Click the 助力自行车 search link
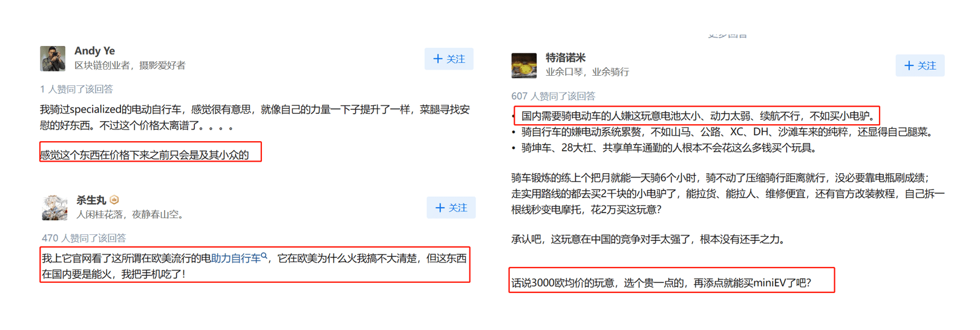980x330 pixels. pyautogui.click(x=235, y=259)
